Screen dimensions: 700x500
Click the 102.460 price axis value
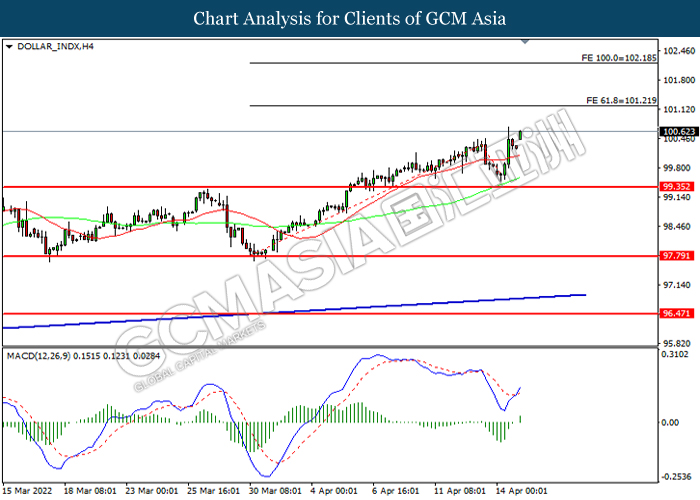[679, 51]
